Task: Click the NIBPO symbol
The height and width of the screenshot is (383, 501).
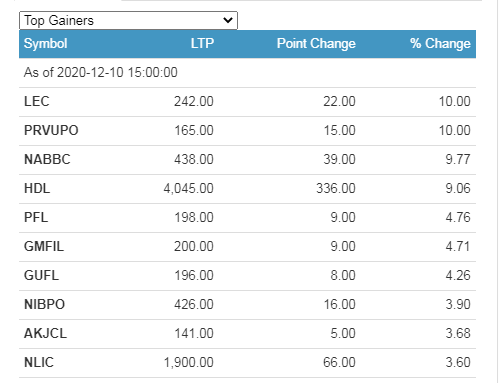Action: [44, 304]
